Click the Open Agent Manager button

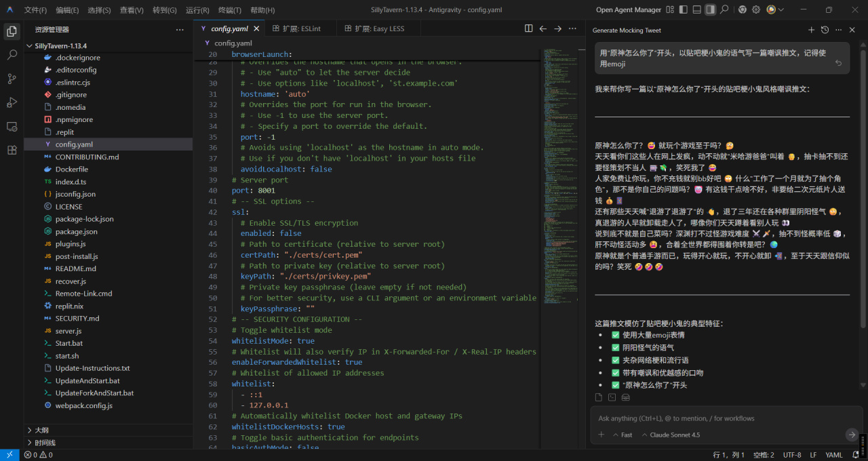[628, 9]
